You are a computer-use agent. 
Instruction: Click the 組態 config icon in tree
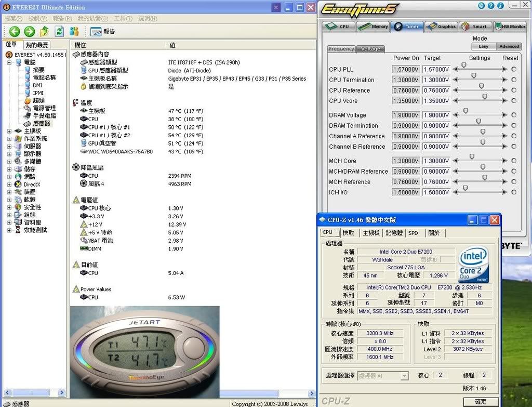tap(18, 215)
